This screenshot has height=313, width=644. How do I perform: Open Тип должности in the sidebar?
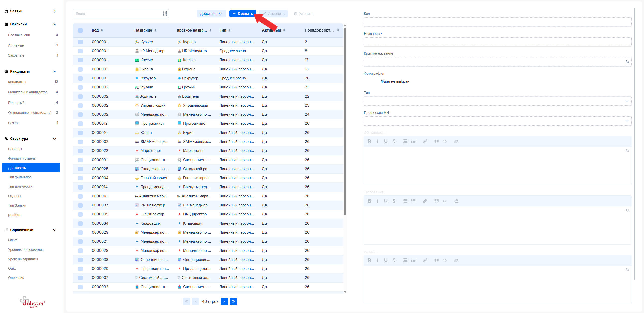[x=20, y=186]
